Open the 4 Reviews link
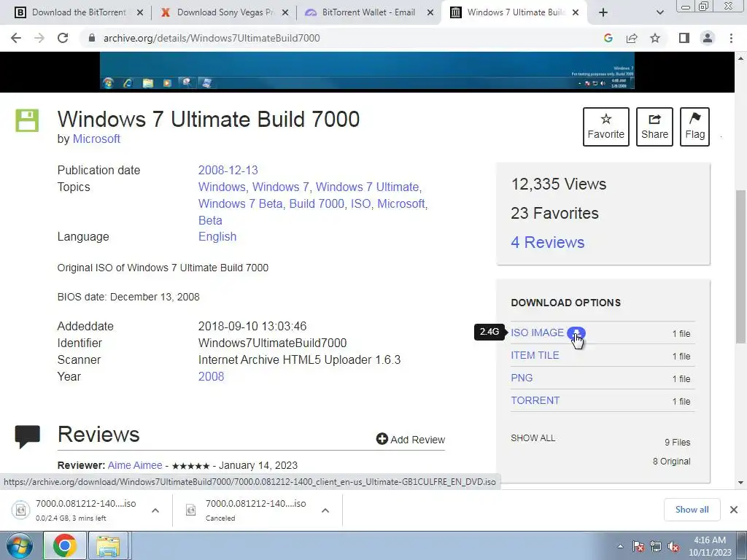The height and width of the screenshot is (560, 747). pyautogui.click(x=548, y=242)
